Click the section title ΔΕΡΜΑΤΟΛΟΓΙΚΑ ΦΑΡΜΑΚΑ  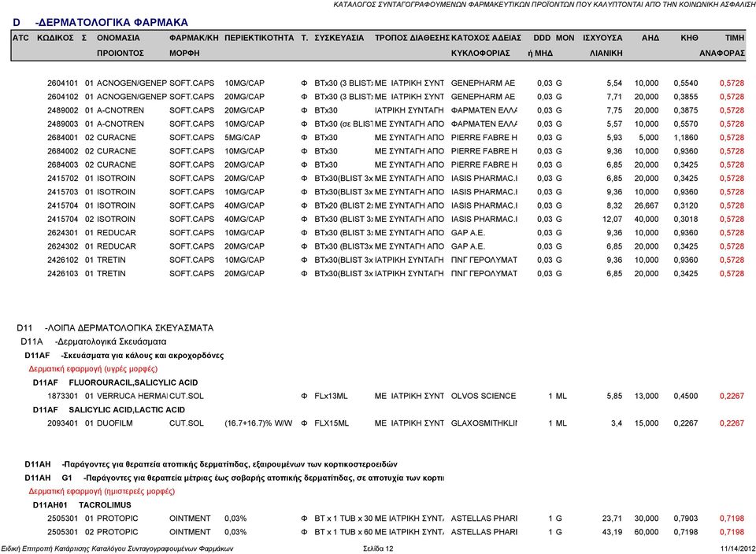pyautogui.click(x=112, y=22)
